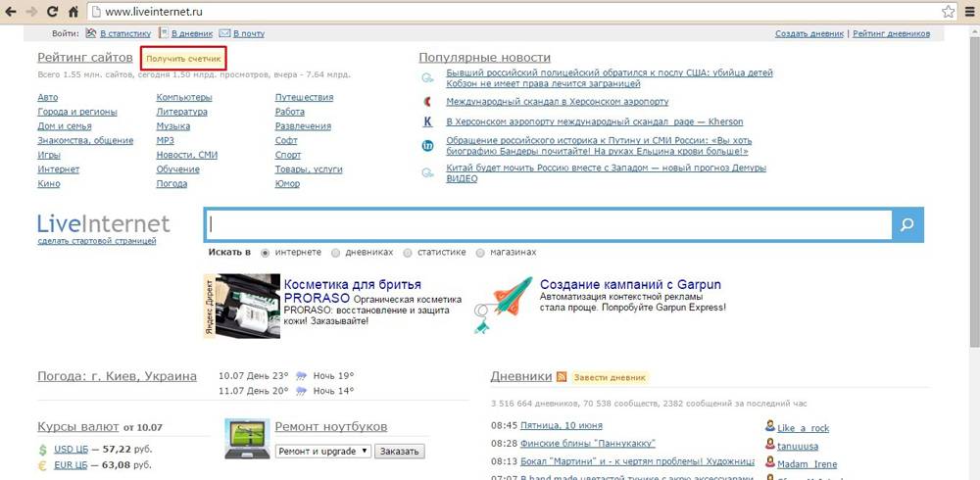
Task: Open Развлечения category
Action: pyautogui.click(x=303, y=126)
